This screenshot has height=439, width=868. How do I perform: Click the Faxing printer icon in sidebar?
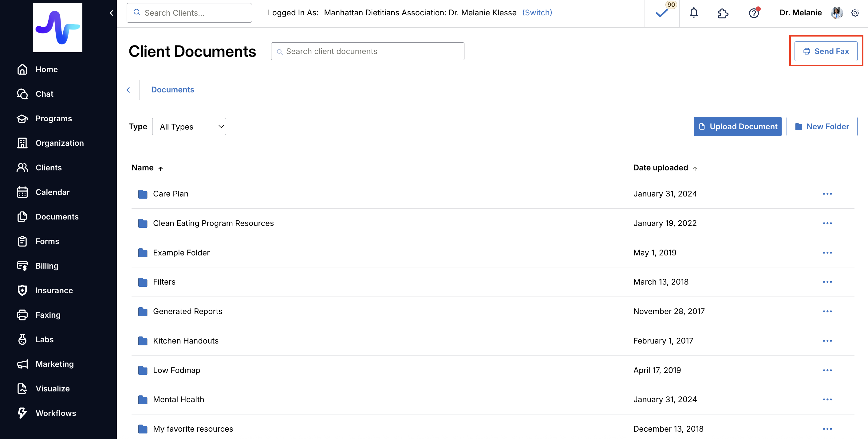click(22, 315)
